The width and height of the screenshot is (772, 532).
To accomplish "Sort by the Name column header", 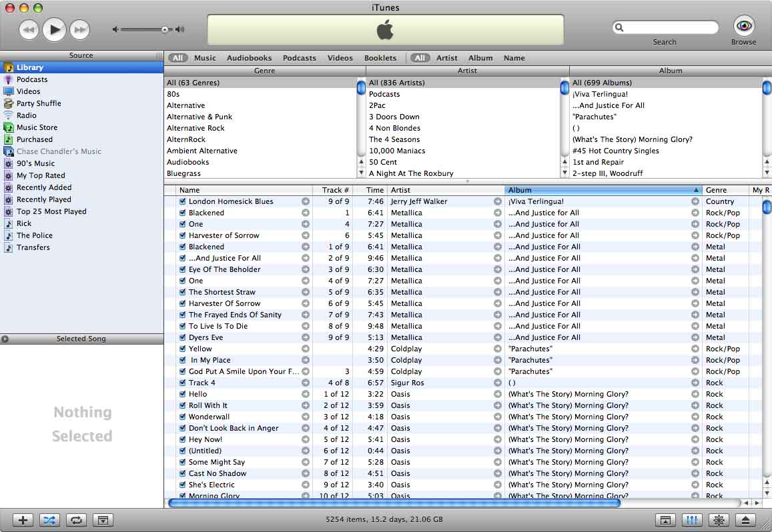I will point(244,190).
